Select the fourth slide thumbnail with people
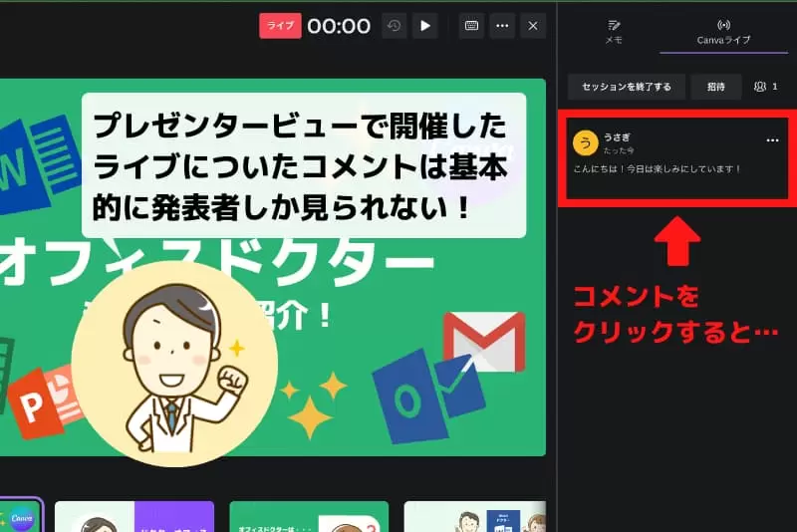 (475, 517)
